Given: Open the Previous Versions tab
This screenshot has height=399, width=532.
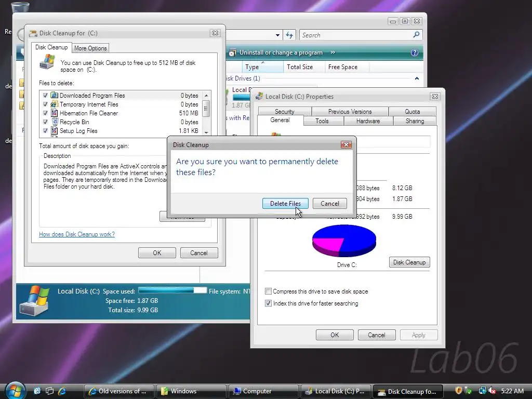Looking at the screenshot, I should click(x=350, y=111).
